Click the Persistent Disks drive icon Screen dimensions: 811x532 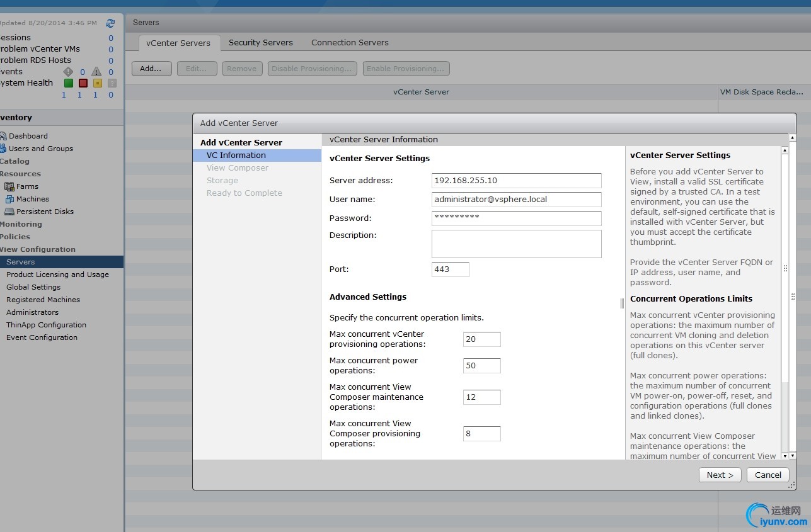9,212
